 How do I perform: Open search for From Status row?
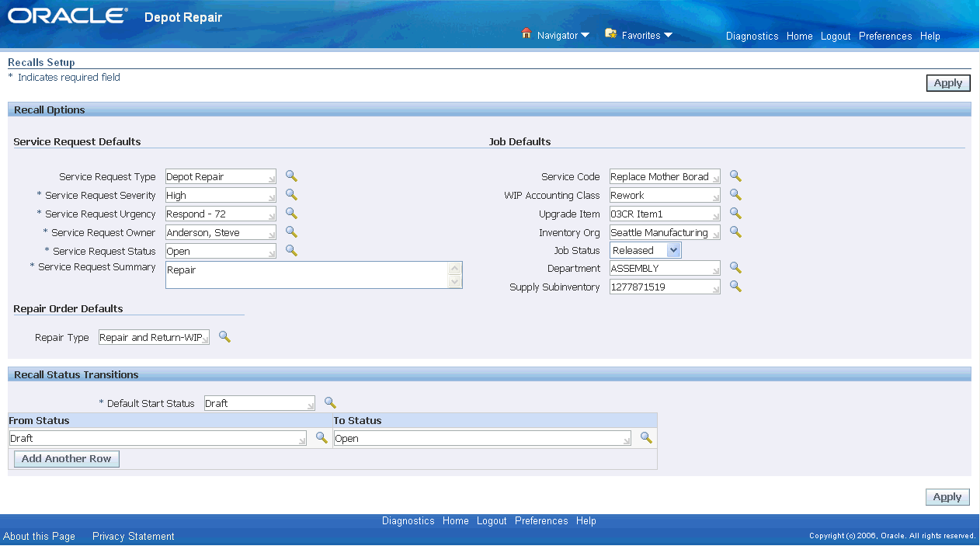pyautogui.click(x=321, y=438)
